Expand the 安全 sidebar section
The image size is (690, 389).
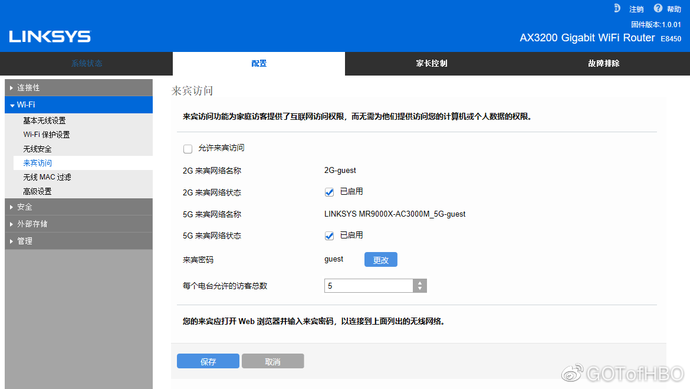pos(79,207)
